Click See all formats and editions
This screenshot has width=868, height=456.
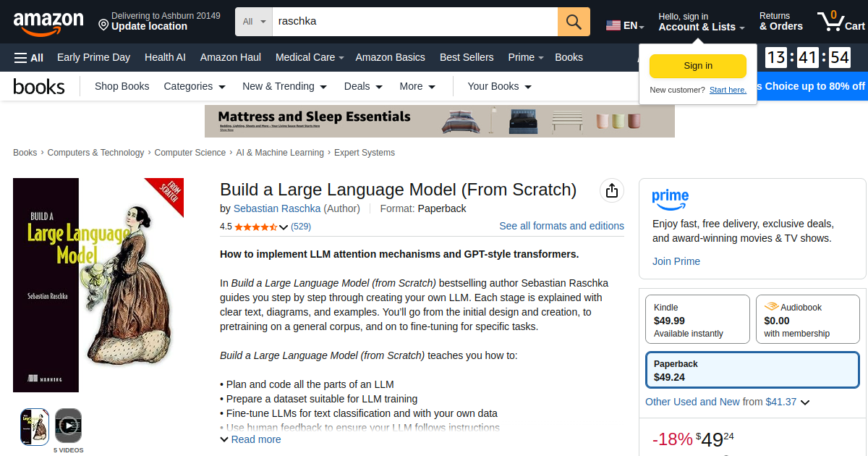coord(562,226)
